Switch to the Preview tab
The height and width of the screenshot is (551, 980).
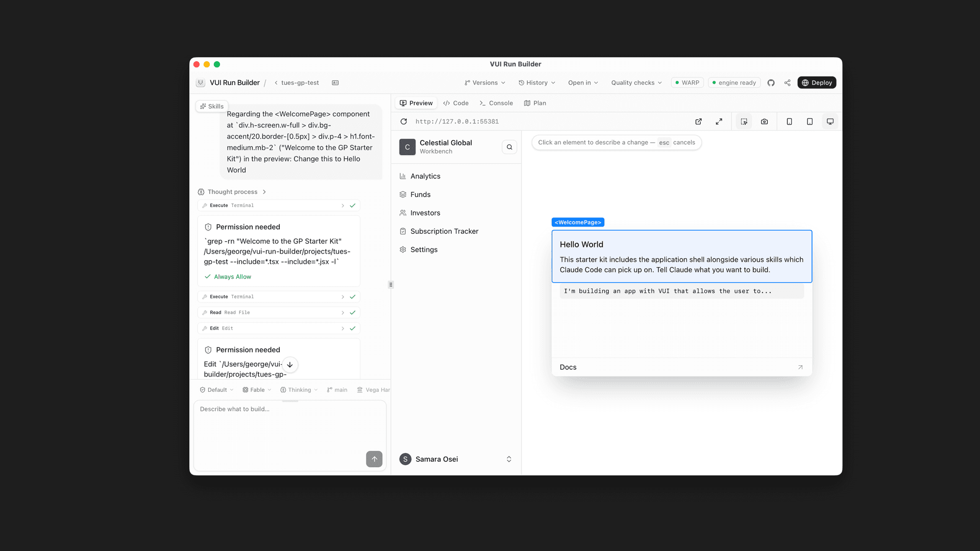pyautogui.click(x=416, y=103)
